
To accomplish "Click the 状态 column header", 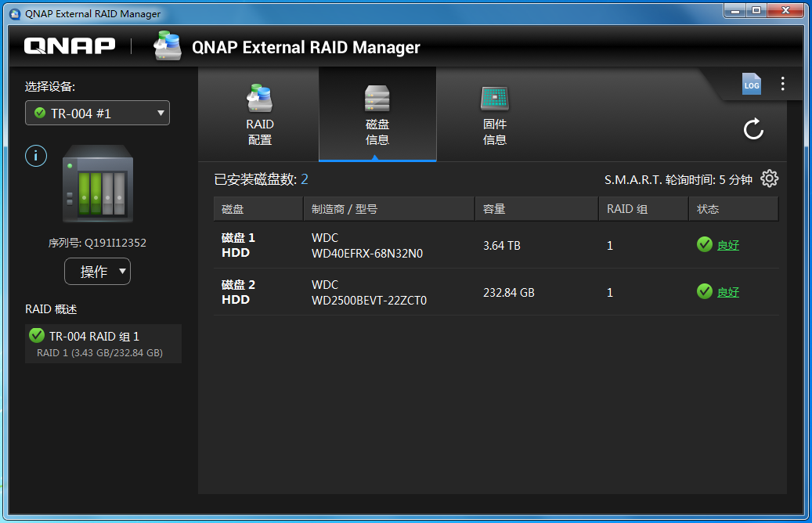I will click(x=733, y=209).
